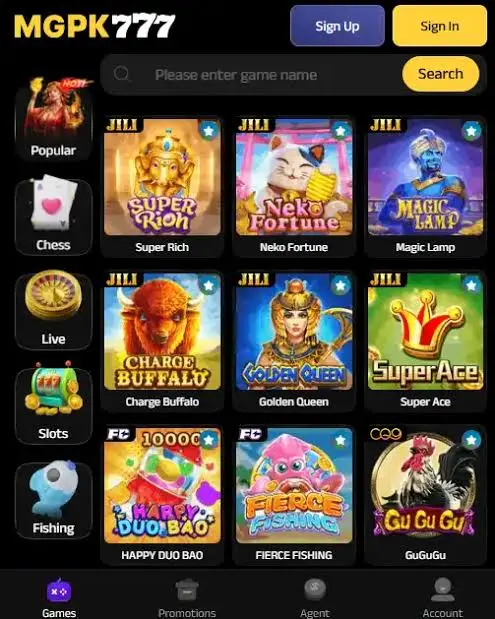Screen dimensions: 495x619
Task: Click the yellow Search button
Action: [x=441, y=74]
